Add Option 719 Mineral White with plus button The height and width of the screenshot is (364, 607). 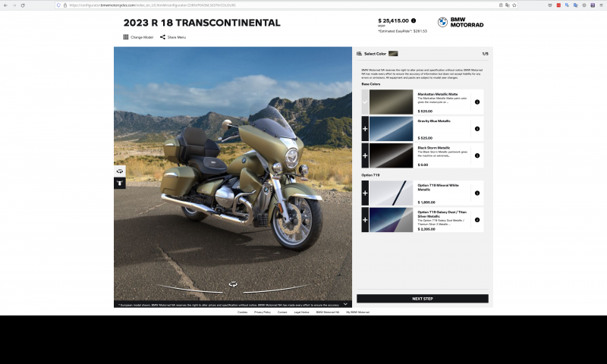365,193
